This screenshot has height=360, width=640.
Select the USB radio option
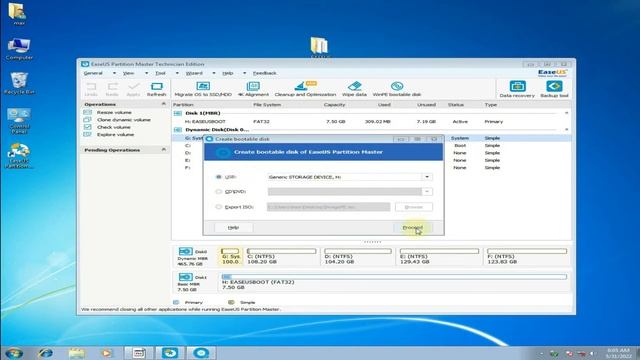point(218,177)
